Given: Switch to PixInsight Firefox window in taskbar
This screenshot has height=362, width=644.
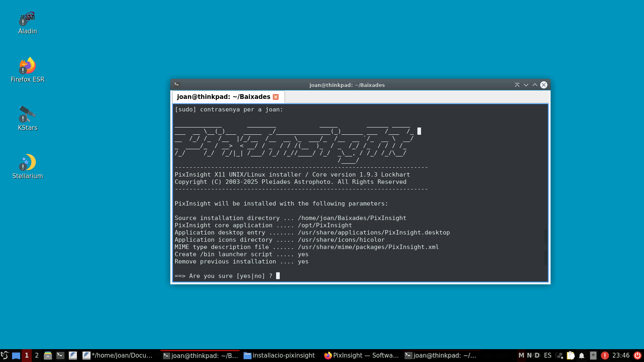Looking at the screenshot, I should 361,355.
